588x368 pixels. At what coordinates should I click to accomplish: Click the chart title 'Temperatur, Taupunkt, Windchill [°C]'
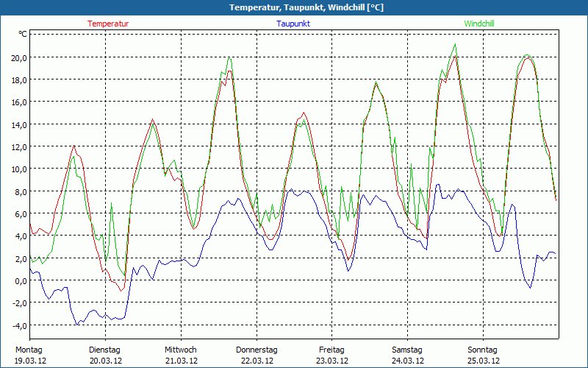pyautogui.click(x=306, y=7)
